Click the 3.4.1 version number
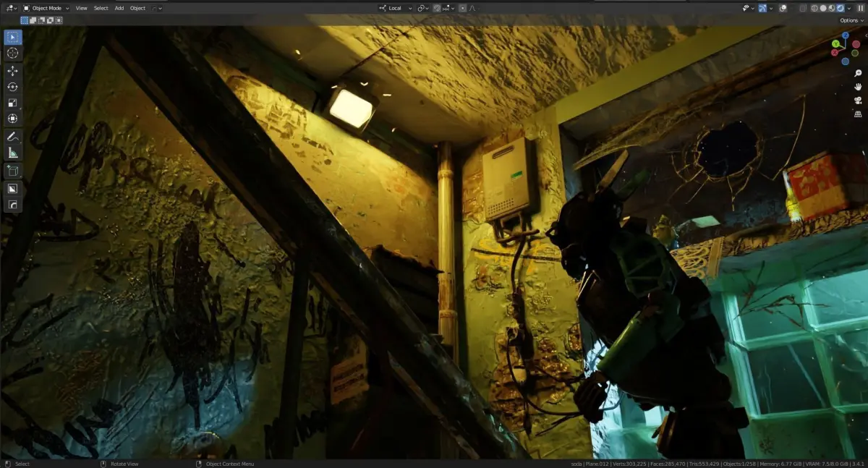The width and height of the screenshot is (868, 468). [857, 464]
